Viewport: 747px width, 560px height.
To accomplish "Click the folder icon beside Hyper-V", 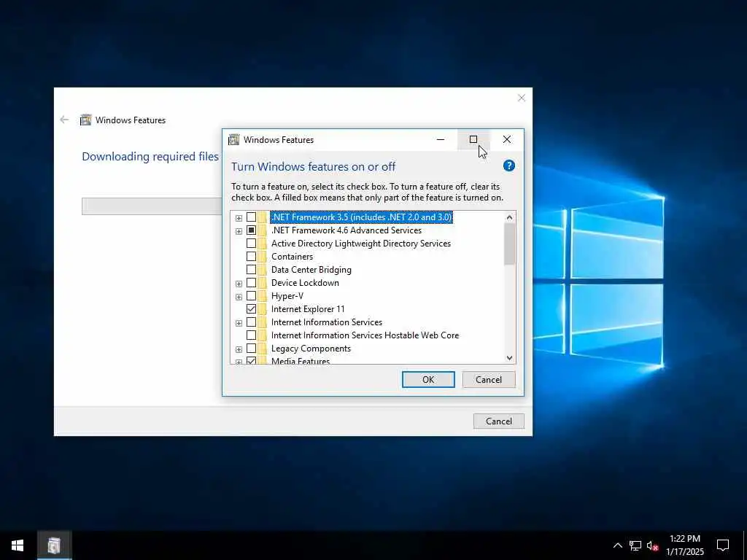I will (263, 296).
